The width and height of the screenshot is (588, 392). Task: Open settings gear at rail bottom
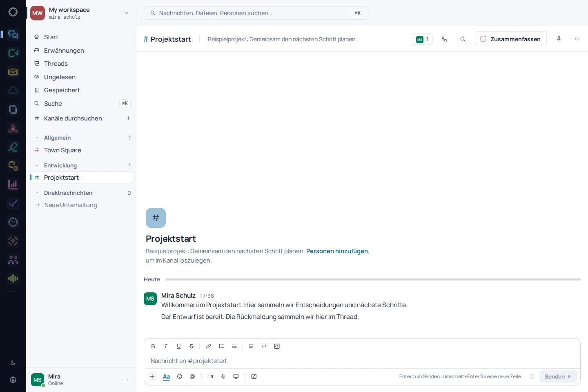click(x=13, y=380)
